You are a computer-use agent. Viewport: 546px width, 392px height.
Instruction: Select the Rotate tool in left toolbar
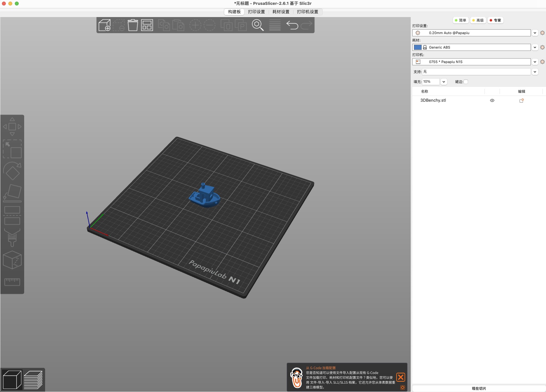tap(12, 171)
